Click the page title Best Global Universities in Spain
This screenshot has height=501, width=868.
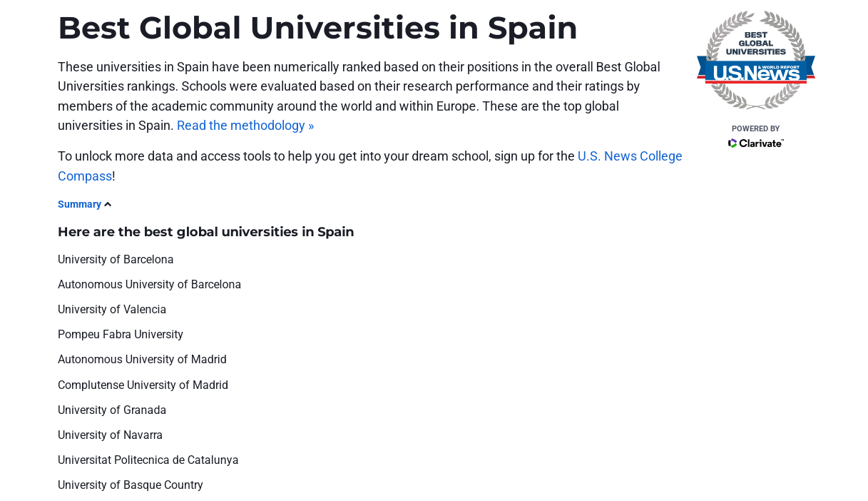(317, 28)
